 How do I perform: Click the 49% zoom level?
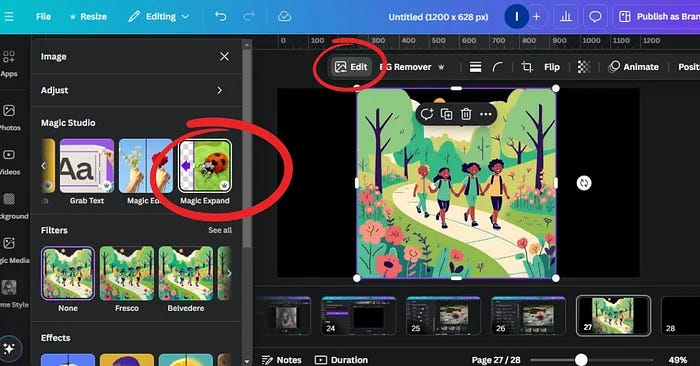tap(678, 360)
